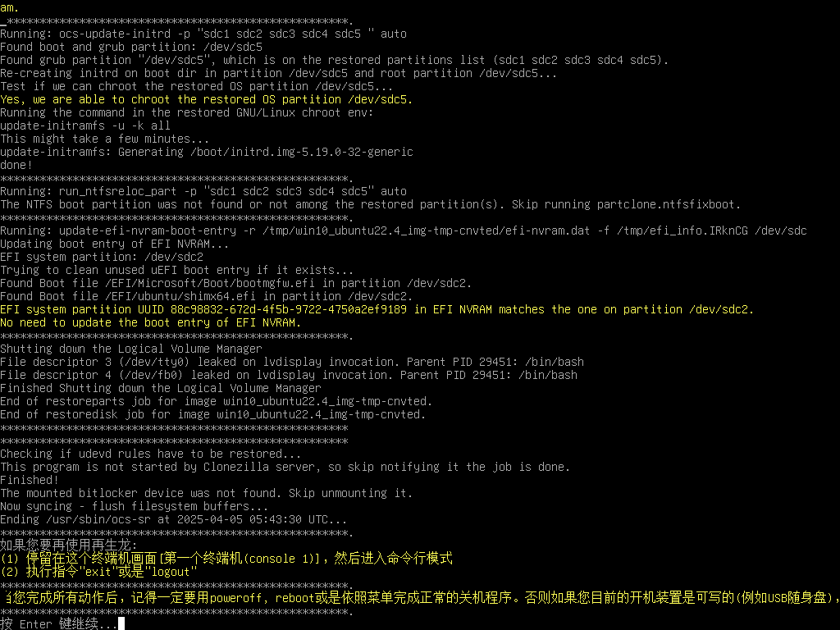
Task: Click the 'done!' line
Action: 16,165
